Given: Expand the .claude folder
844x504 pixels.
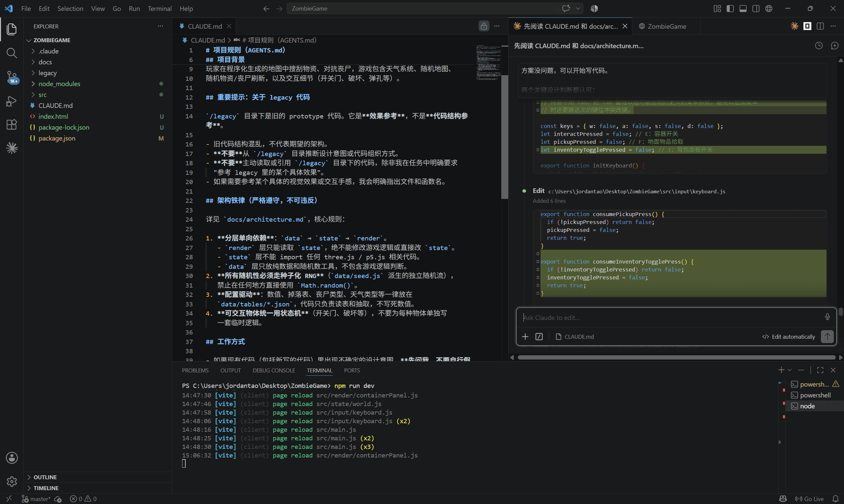Looking at the screenshot, I should 98,51.
